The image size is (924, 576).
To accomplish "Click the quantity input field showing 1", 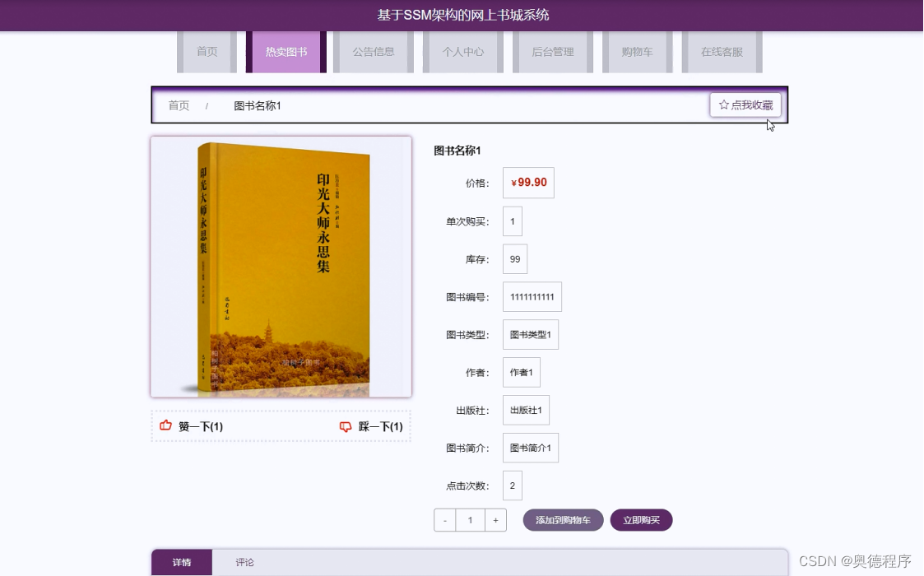I will [470, 519].
